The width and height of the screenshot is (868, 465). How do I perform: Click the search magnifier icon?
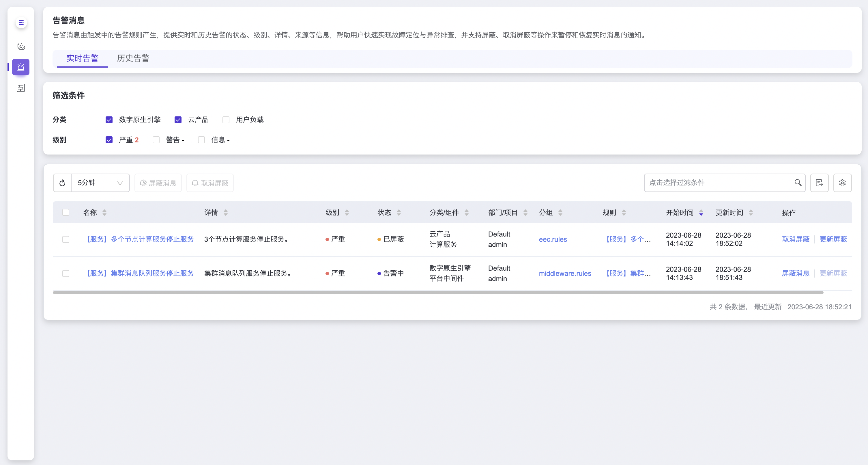[x=798, y=183]
